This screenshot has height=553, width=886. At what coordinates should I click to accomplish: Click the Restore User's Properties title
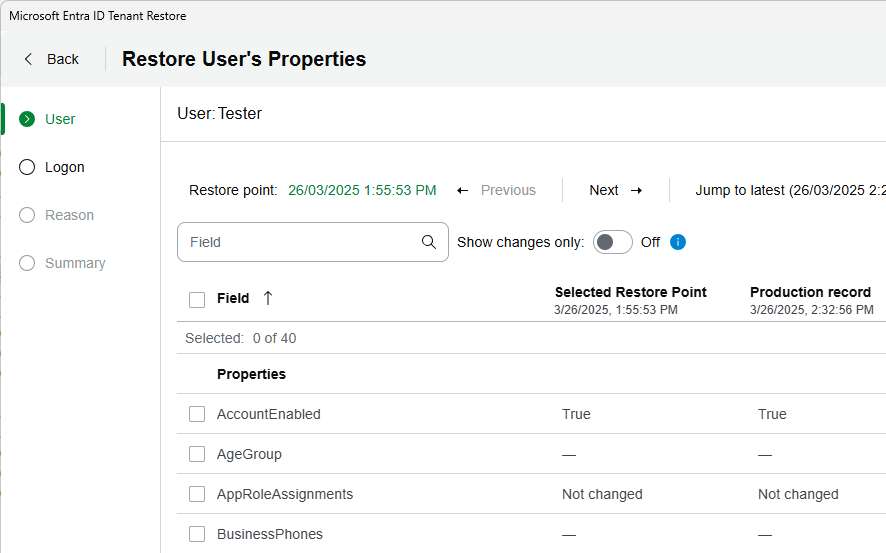point(244,59)
